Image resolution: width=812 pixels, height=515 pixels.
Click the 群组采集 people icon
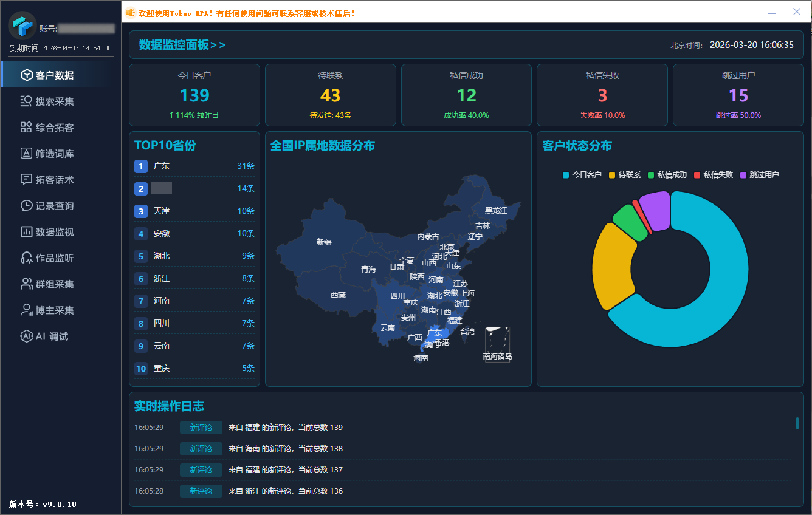[27, 284]
